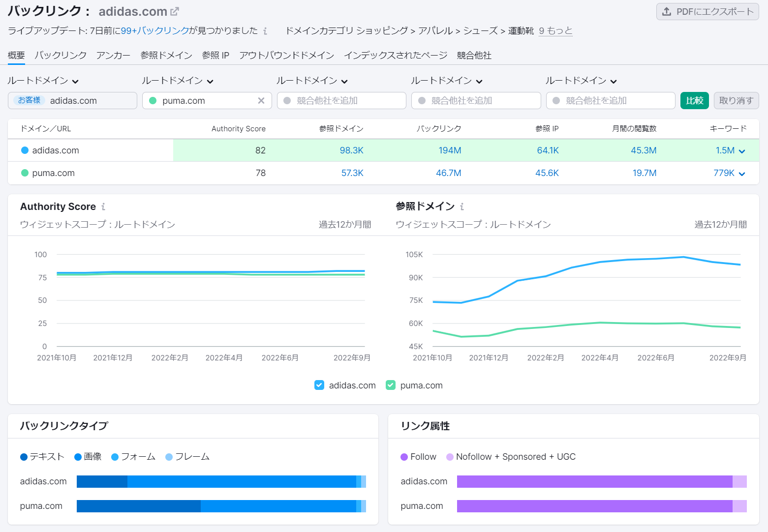Click puma.com 参照 IP value 45.6K
The width and height of the screenshot is (768, 532).
pos(547,173)
